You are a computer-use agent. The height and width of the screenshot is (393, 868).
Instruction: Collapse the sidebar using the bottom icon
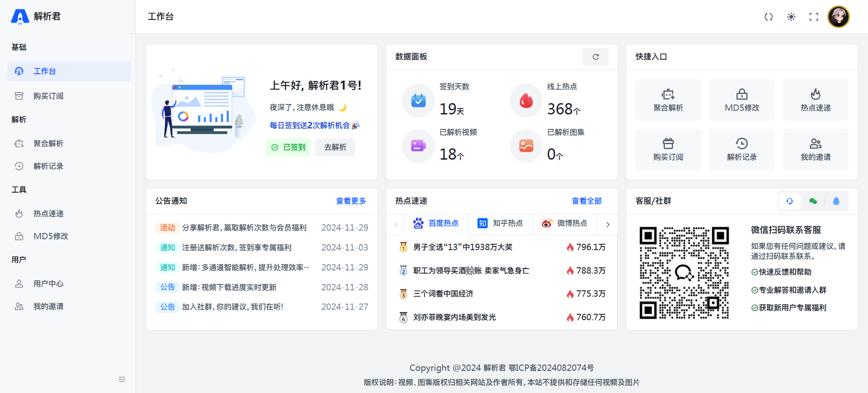122,379
